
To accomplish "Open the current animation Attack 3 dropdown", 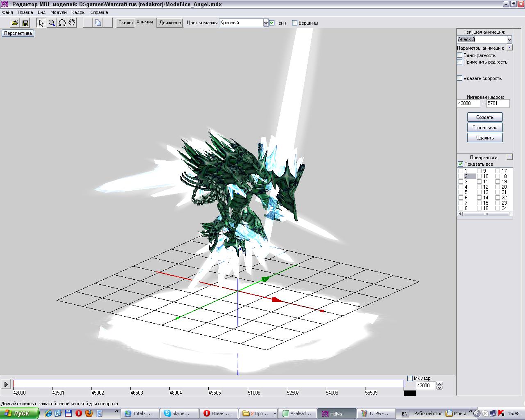I will click(x=509, y=39).
